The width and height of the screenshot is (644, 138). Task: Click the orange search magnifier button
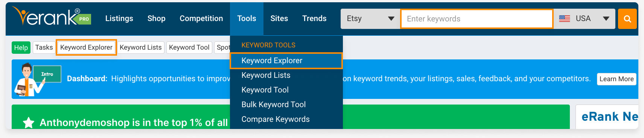(x=627, y=19)
